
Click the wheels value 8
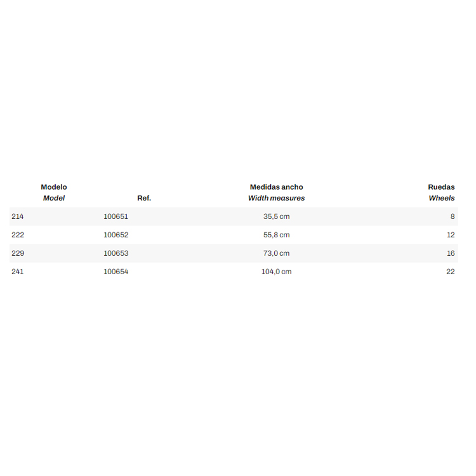(x=453, y=216)
